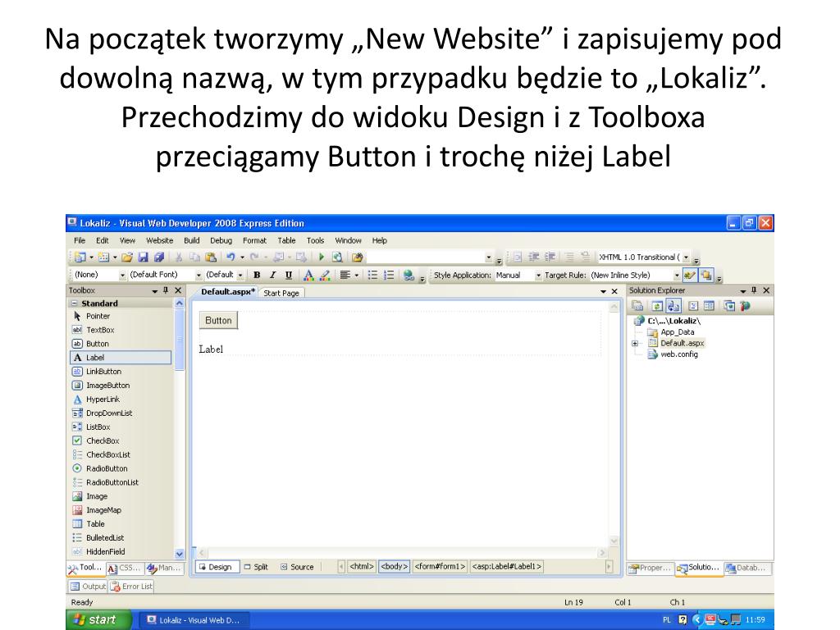Click the Unordered List bullet icon

tap(373, 275)
